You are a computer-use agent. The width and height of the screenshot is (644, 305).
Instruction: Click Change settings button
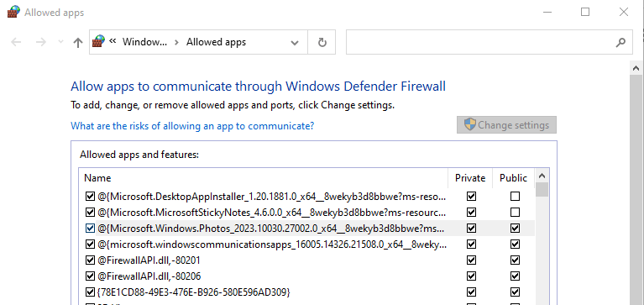(506, 125)
